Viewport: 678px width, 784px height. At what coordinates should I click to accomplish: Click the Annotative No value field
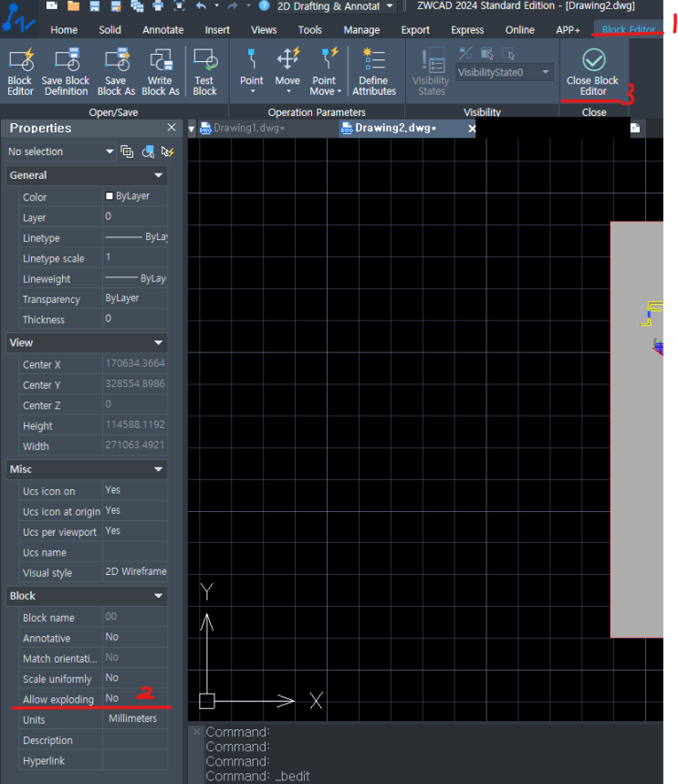point(135,637)
